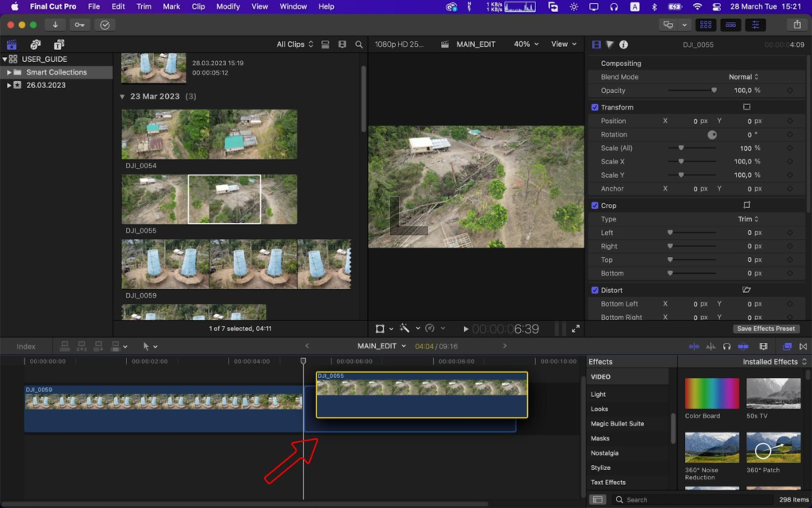Change the Blend Mode Normal dropdown

point(744,77)
